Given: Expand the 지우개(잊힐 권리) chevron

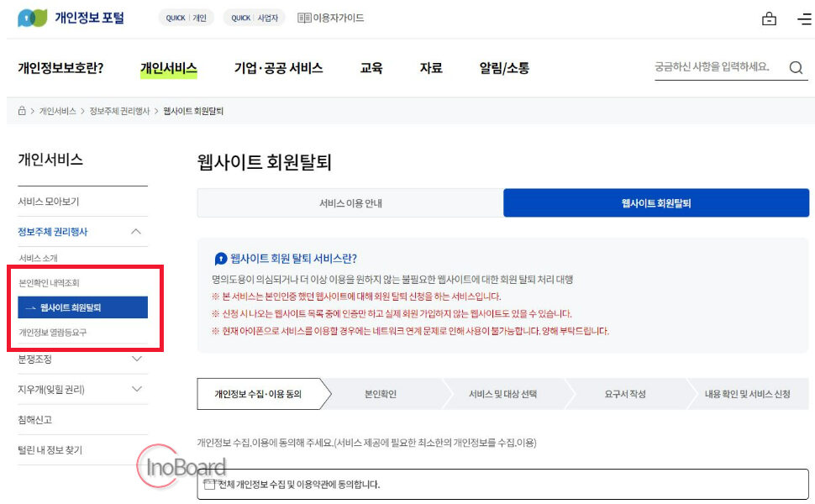Looking at the screenshot, I should tap(137, 389).
